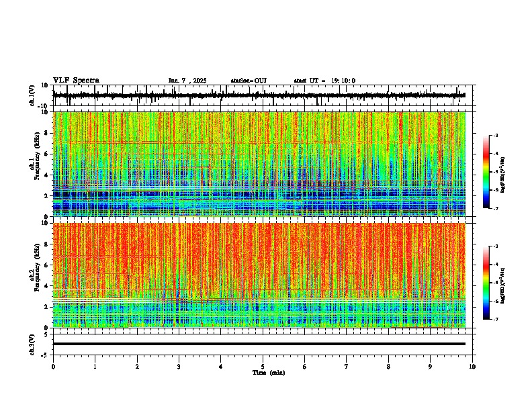
Task: Click the "4" kHz tick on ch.1 spectrogram axis
Action: [47, 175]
